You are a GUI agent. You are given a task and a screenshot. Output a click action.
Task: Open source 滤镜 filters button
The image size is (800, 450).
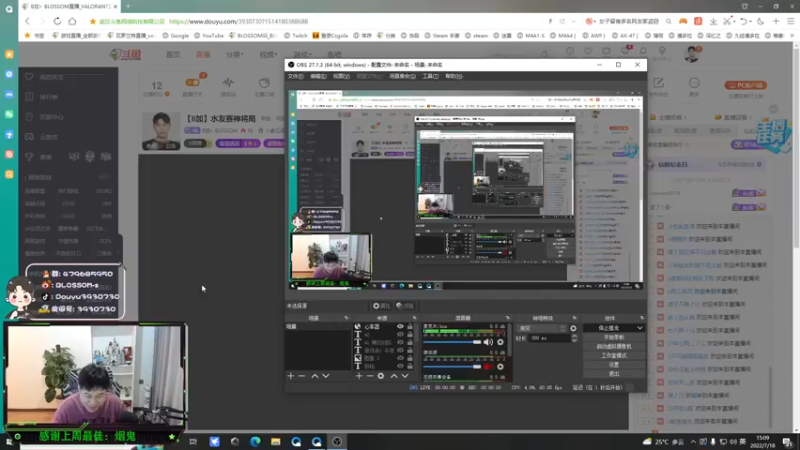tap(405, 306)
